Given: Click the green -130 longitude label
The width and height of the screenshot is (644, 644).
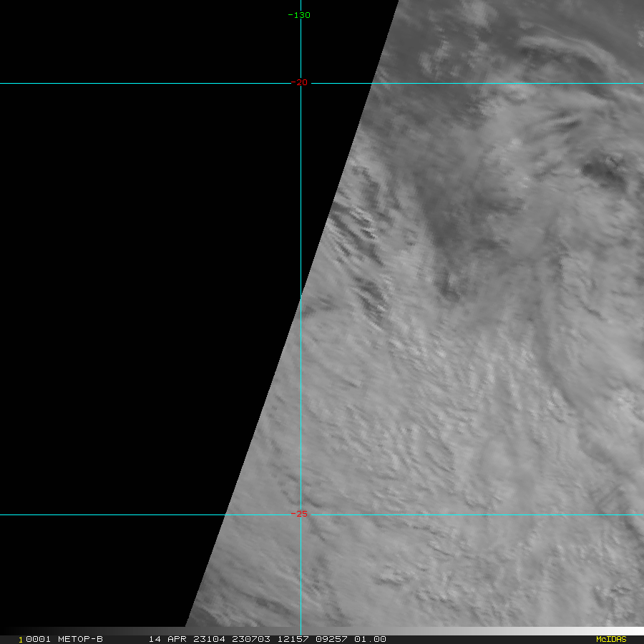Looking at the screenshot, I should [x=299, y=15].
